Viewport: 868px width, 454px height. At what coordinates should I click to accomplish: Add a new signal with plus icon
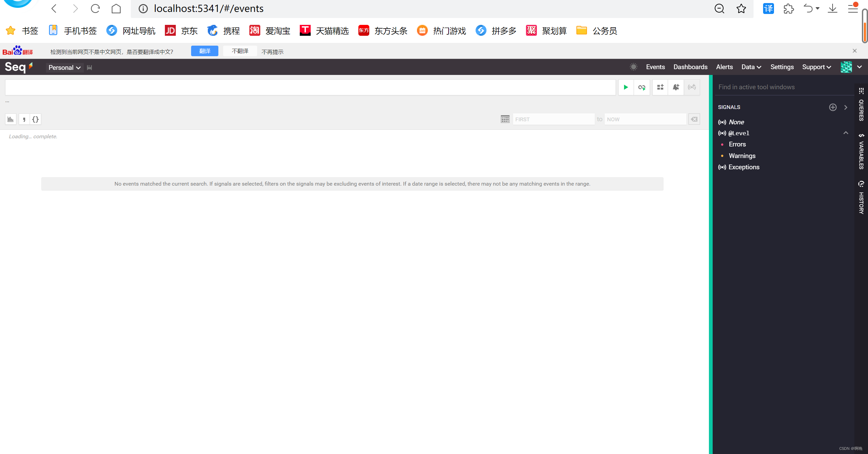[833, 107]
